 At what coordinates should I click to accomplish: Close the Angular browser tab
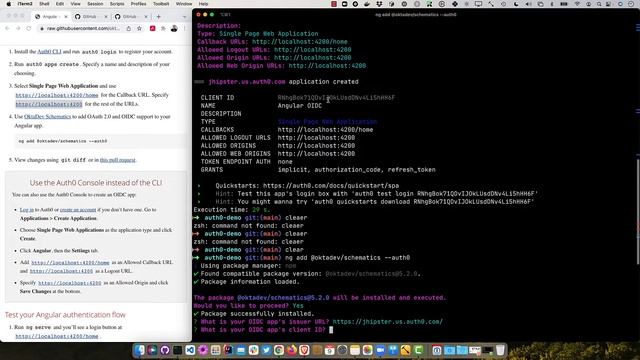coord(66,17)
